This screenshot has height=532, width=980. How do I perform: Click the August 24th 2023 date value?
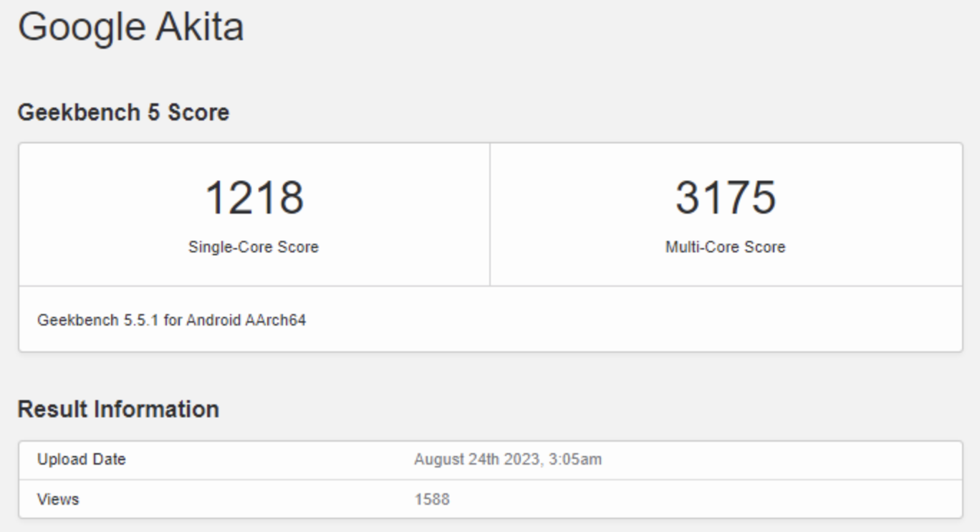(476, 460)
